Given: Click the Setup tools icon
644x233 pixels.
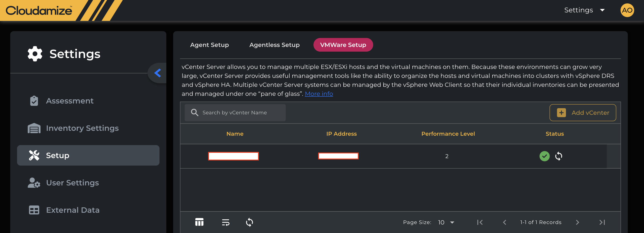Looking at the screenshot, I should (34, 155).
